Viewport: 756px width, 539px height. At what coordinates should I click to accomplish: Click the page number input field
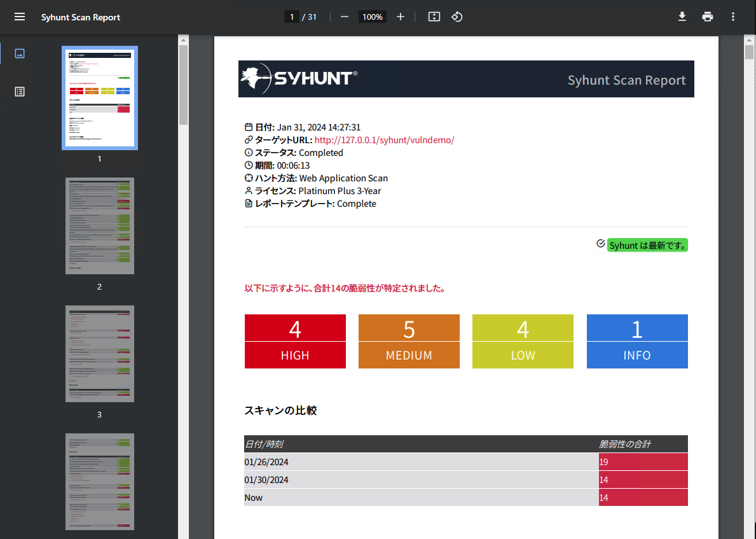click(292, 17)
